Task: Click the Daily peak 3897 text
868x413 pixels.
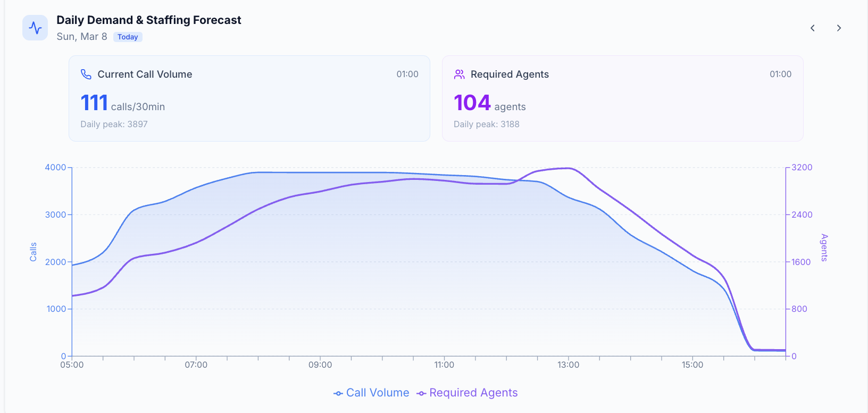Action: tap(114, 124)
